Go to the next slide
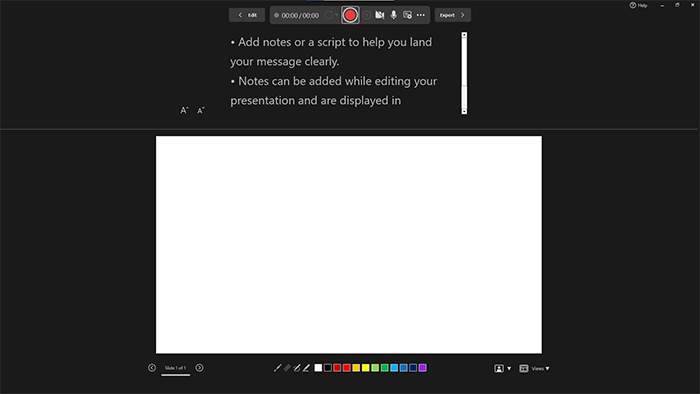The image size is (700, 394). click(200, 368)
